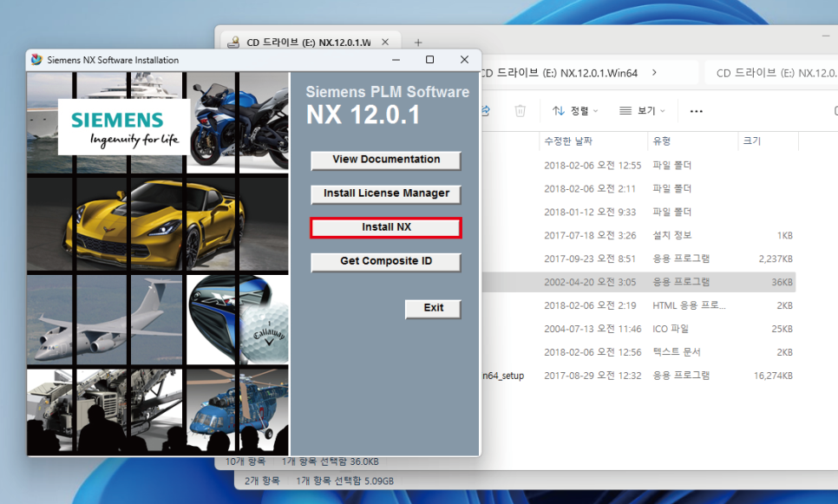Image resolution: width=838 pixels, height=504 pixels.
Task: Click status text 1개 항목 선택함 36.0KB
Action: pos(330,461)
